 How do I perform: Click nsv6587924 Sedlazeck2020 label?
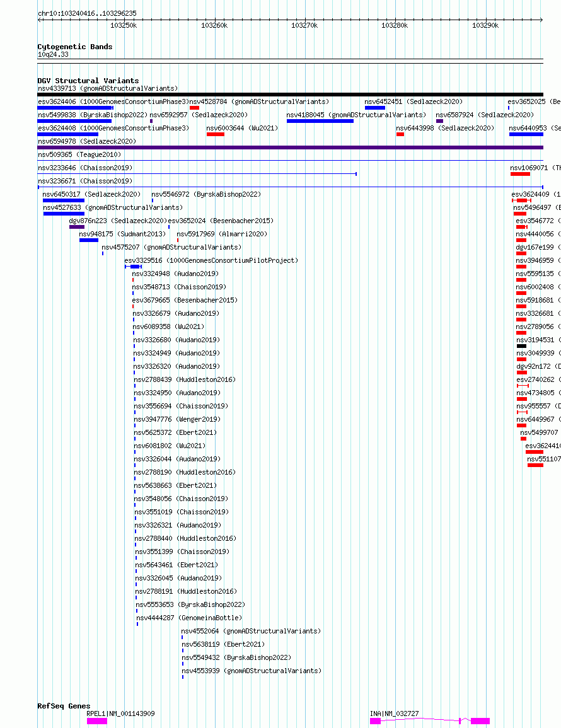[x=485, y=115]
